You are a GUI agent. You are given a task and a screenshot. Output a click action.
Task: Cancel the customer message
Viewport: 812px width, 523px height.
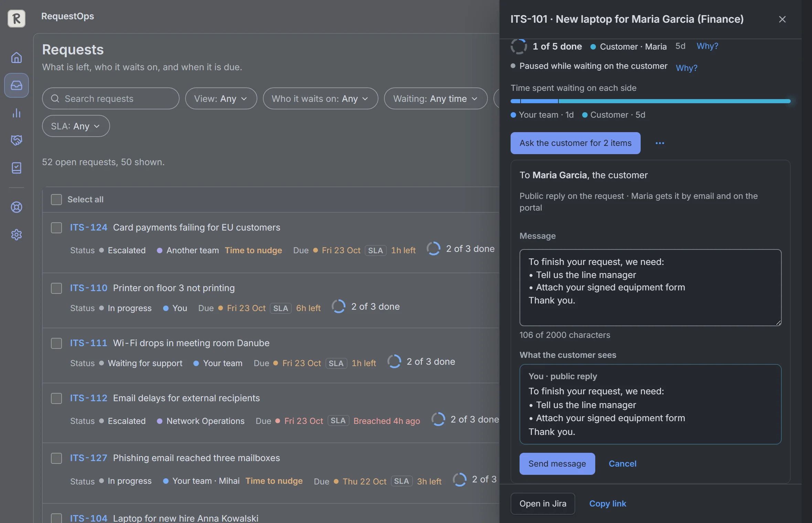point(622,464)
